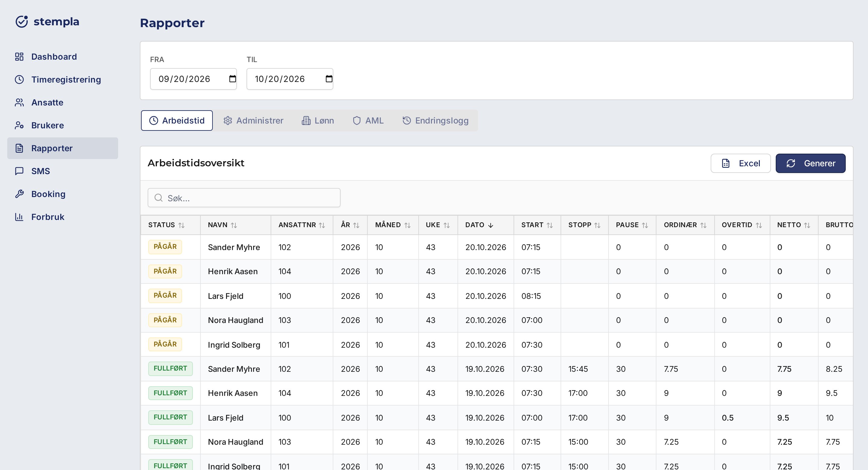Viewport: 868px width, 470px height.
Task: Switch to the AML tab
Action: pyautogui.click(x=368, y=121)
